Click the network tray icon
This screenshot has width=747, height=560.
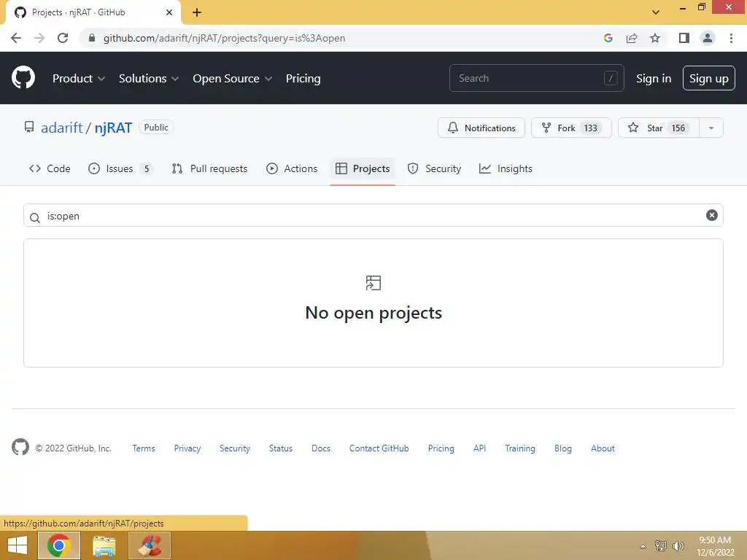pyautogui.click(x=661, y=546)
